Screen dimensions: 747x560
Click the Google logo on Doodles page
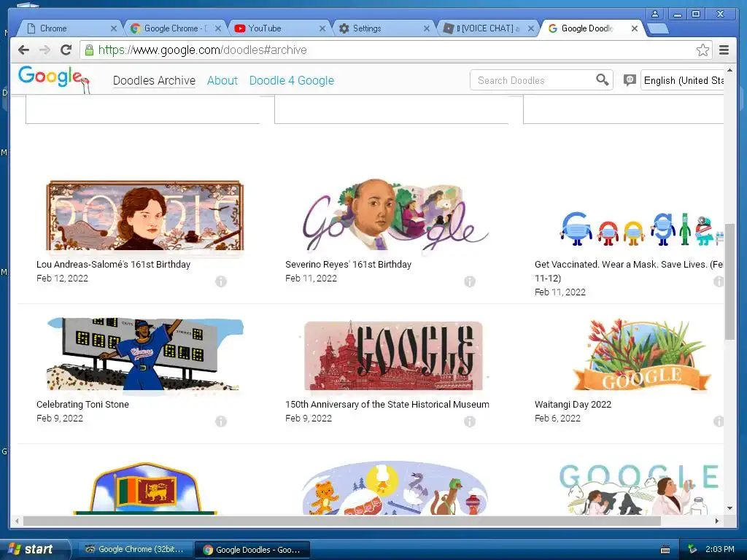[x=53, y=79]
